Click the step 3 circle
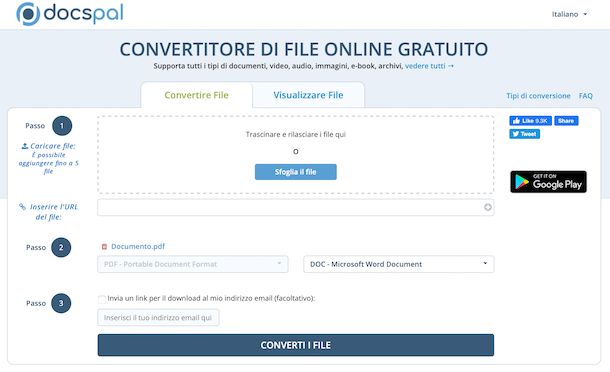610x372 pixels. pyautogui.click(x=61, y=303)
